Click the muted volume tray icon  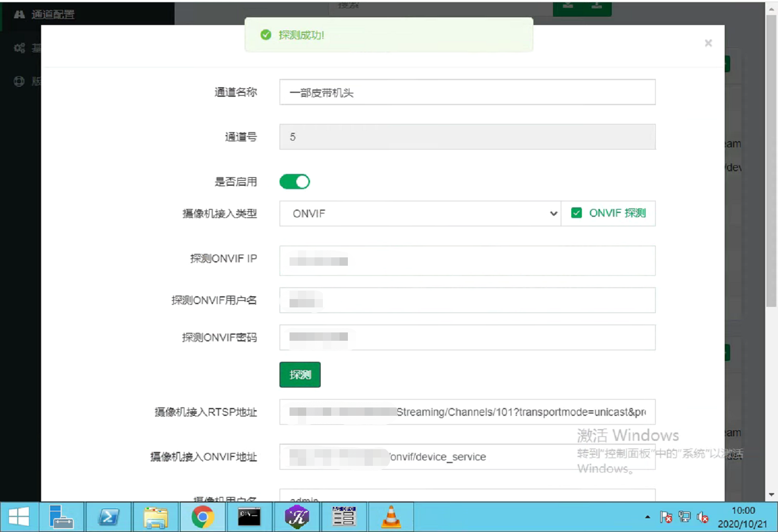point(703,518)
